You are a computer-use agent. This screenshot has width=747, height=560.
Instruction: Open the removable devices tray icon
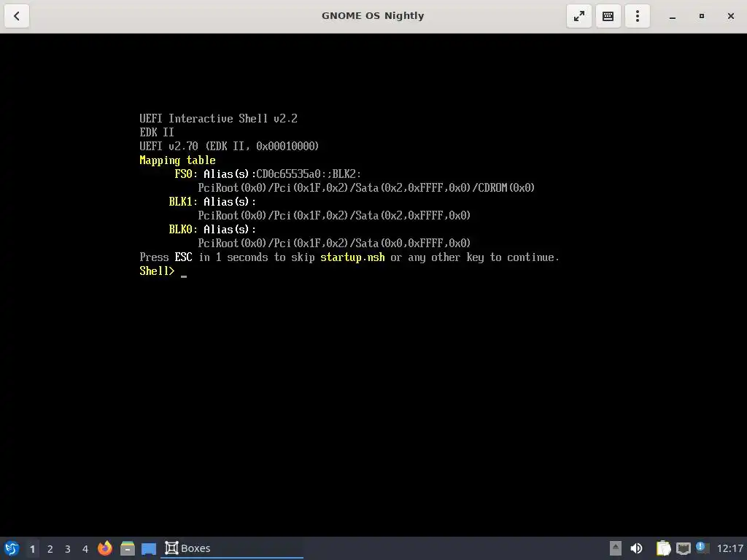616,548
